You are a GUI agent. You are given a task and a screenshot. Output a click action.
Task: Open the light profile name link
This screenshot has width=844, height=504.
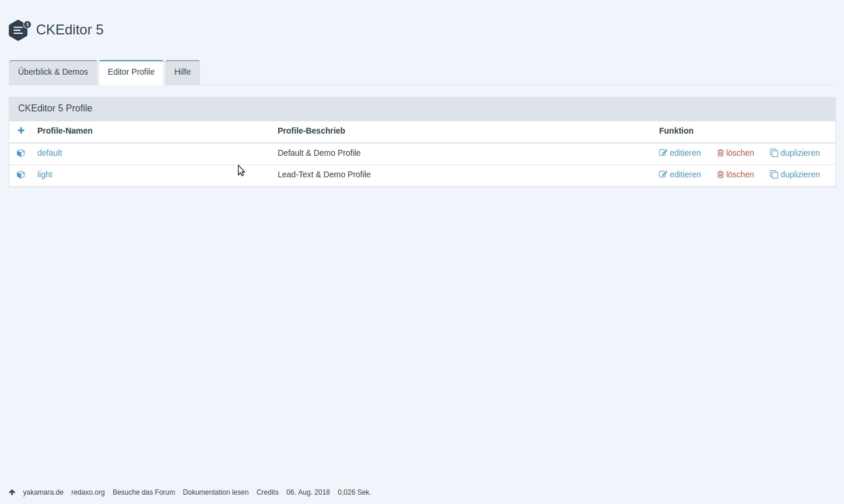pos(45,174)
